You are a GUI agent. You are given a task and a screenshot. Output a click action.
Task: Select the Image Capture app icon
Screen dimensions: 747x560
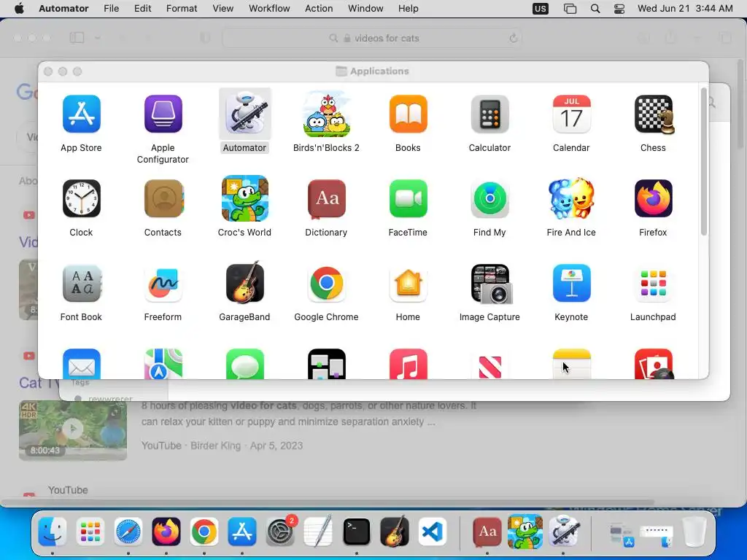(x=491, y=284)
